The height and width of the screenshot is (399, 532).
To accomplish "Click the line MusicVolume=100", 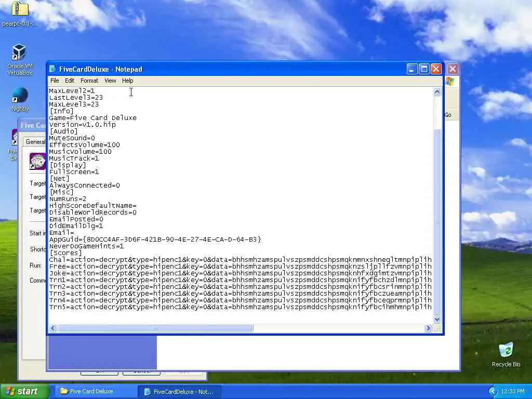I will click(81, 152).
